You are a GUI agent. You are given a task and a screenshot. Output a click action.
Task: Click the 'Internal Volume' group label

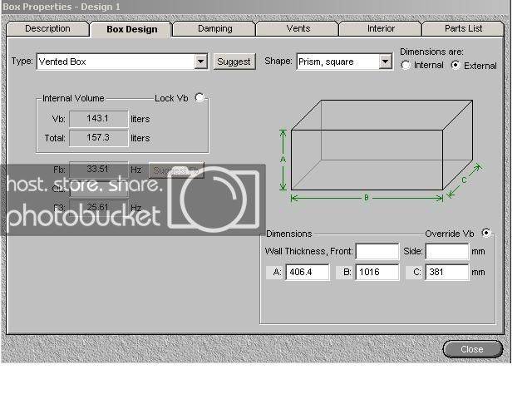[x=73, y=98]
